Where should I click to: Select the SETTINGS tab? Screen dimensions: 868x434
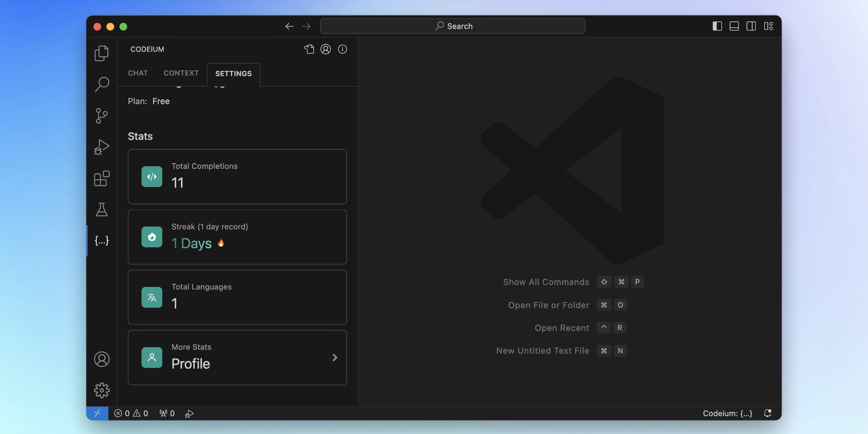[x=233, y=74]
